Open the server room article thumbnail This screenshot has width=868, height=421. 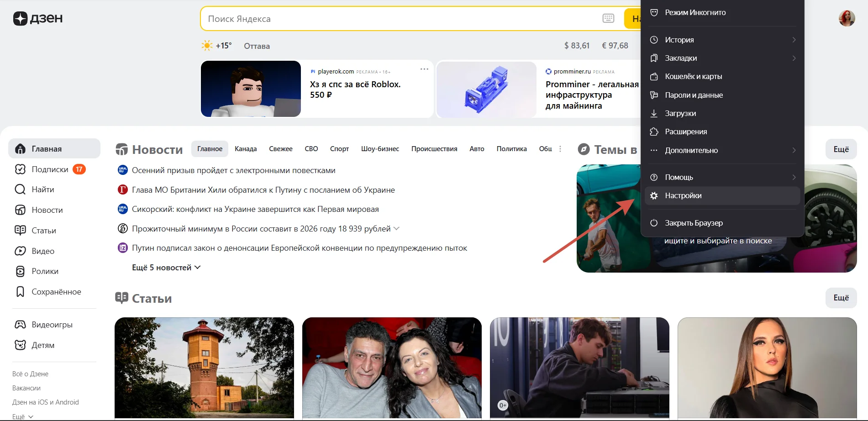579,368
